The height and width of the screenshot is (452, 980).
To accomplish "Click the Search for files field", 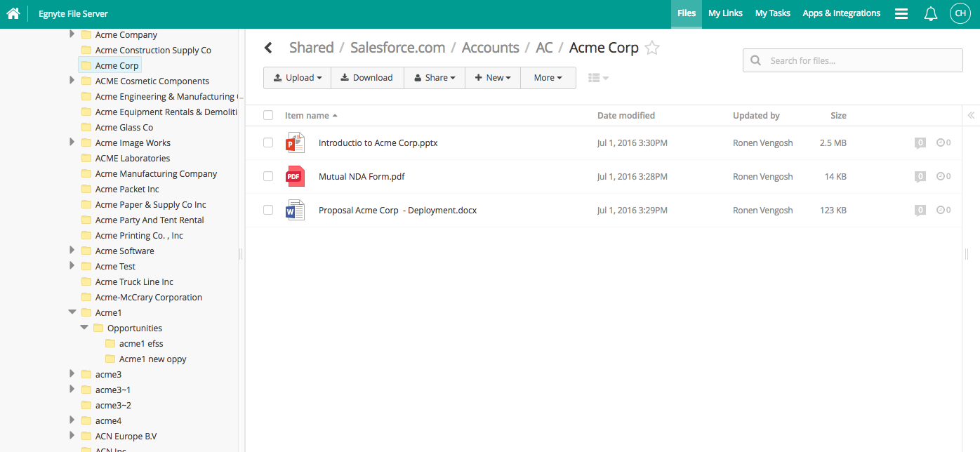I will tap(852, 60).
